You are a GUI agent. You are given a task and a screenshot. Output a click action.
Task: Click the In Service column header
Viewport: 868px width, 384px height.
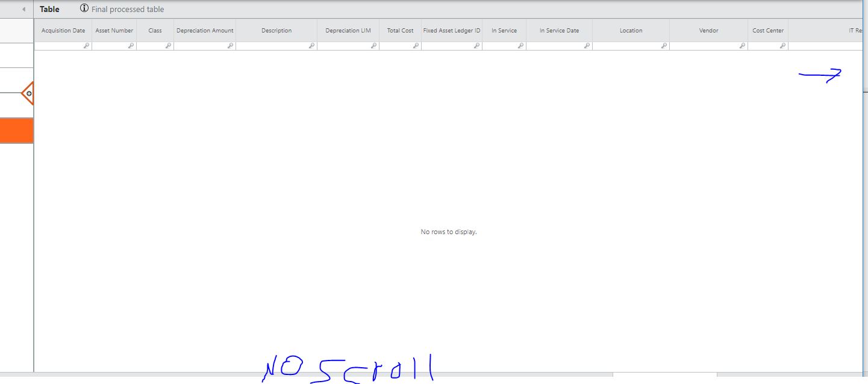504,30
